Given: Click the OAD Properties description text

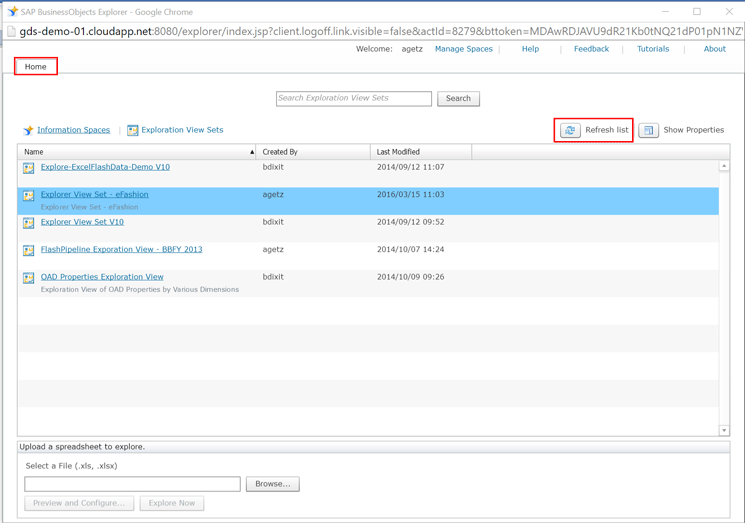Looking at the screenshot, I should coord(140,290).
